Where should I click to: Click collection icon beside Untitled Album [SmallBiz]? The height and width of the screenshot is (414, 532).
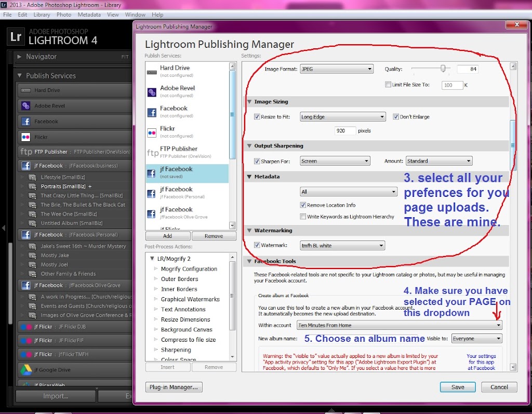pyautogui.click(x=33, y=223)
